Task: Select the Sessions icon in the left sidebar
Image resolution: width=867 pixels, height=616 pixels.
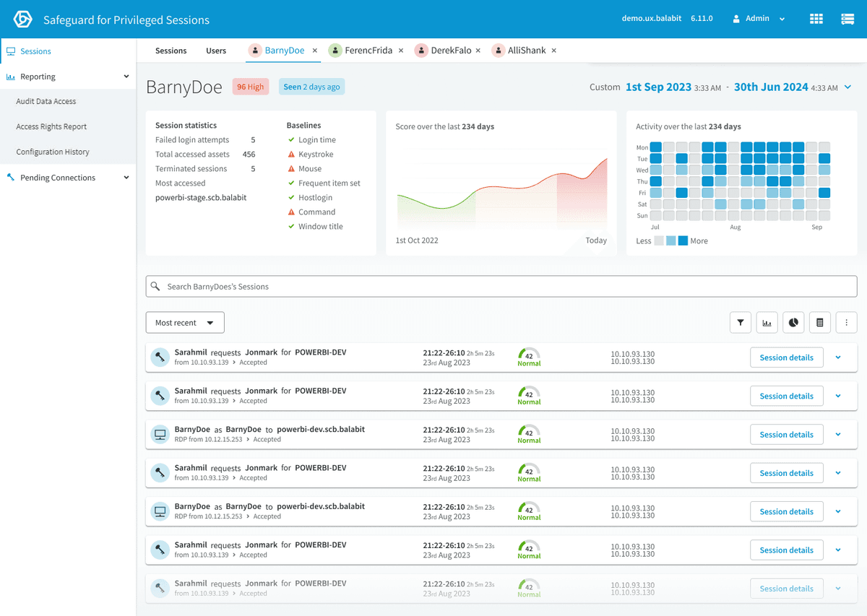Action: (x=11, y=51)
